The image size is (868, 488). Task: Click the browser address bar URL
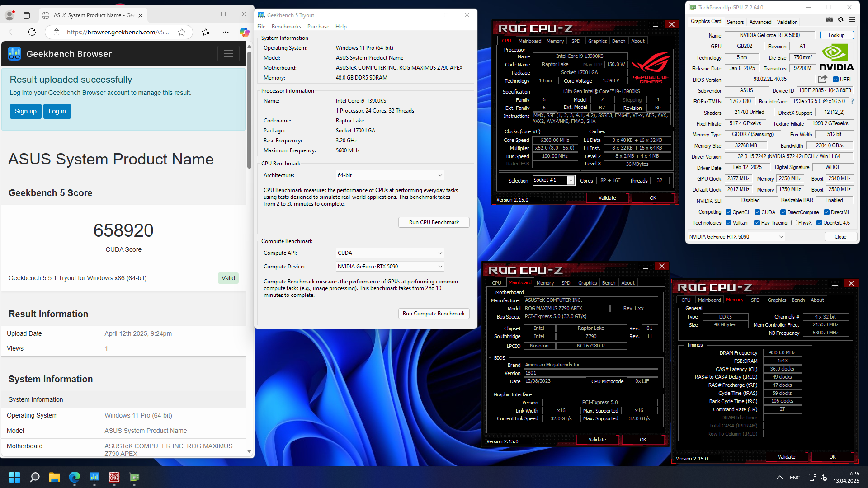[118, 32]
